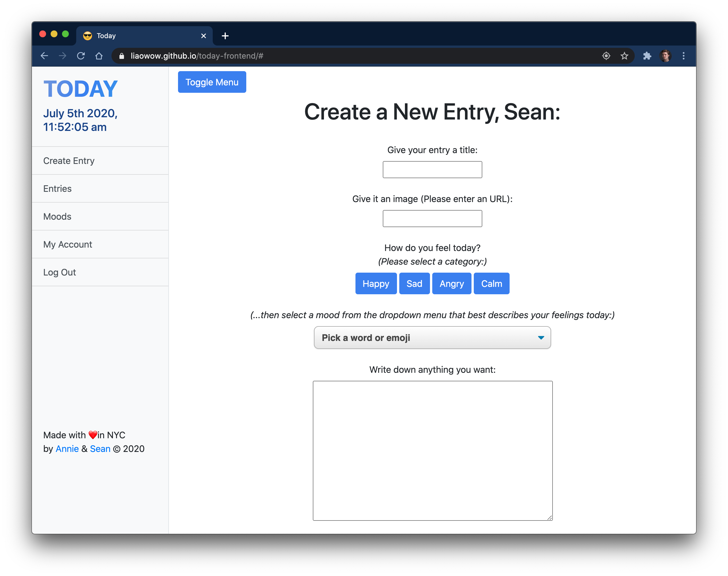Toggle the Toggle Menu button open
The height and width of the screenshot is (576, 728).
tap(212, 82)
